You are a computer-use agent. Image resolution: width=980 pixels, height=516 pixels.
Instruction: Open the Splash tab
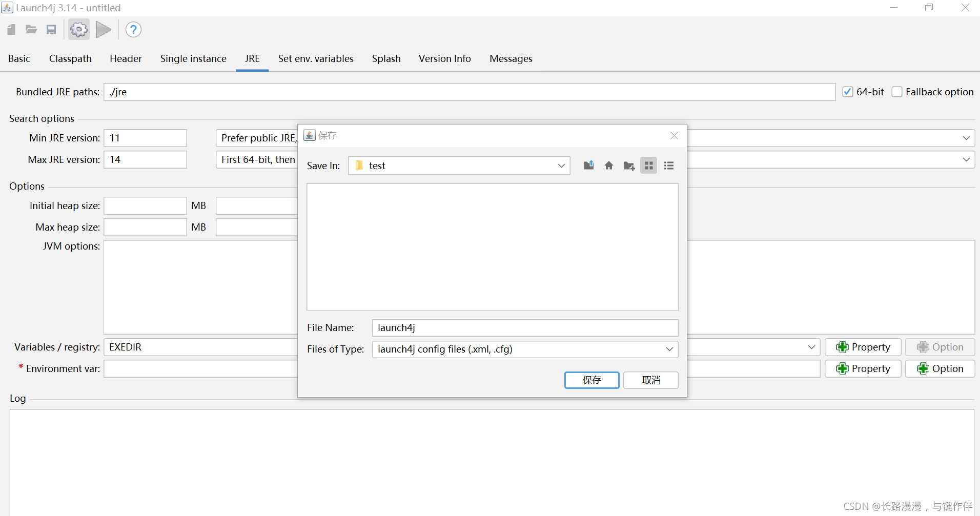click(386, 58)
